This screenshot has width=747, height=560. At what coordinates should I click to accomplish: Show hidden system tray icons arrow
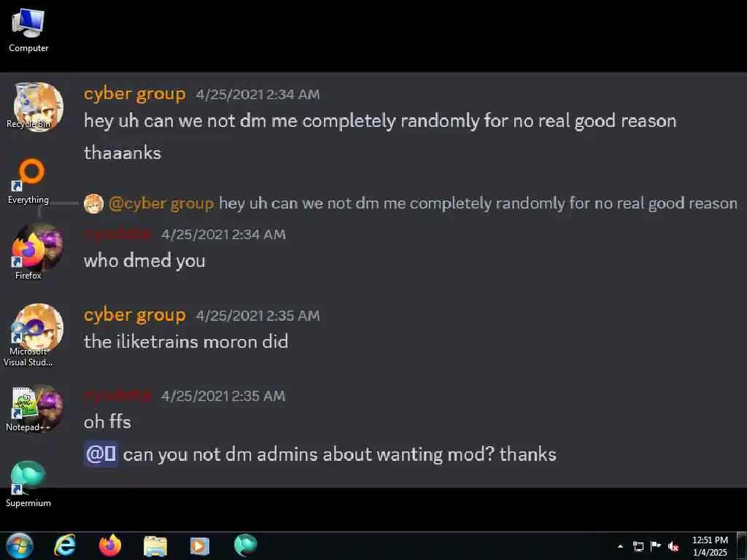[620, 546]
